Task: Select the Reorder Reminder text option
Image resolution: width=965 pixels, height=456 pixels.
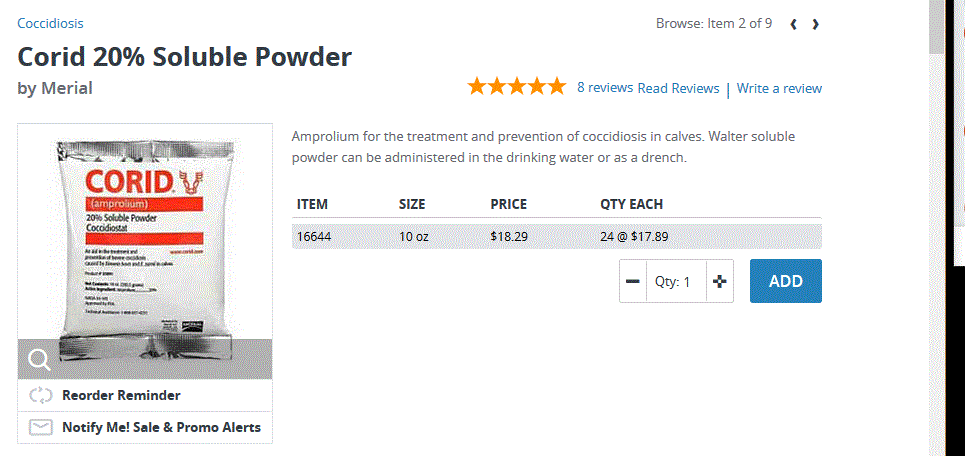Action: (x=121, y=395)
